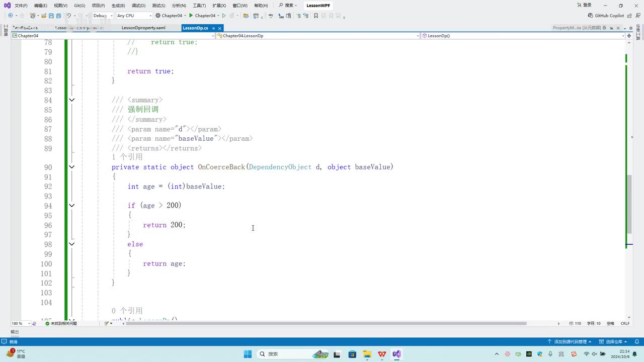The image size is (644, 362).
Task: Click the feedback person icon at top right
Action: pos(639,16)
